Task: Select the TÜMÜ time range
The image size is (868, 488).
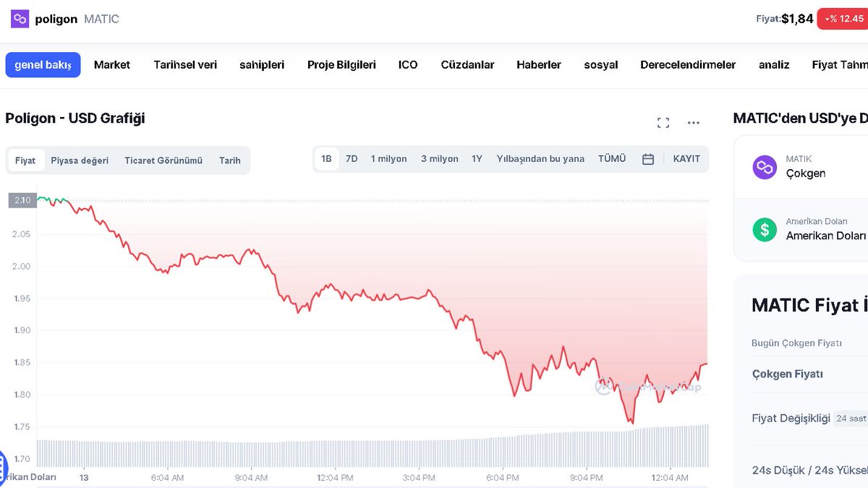Action: click(612, 159)
